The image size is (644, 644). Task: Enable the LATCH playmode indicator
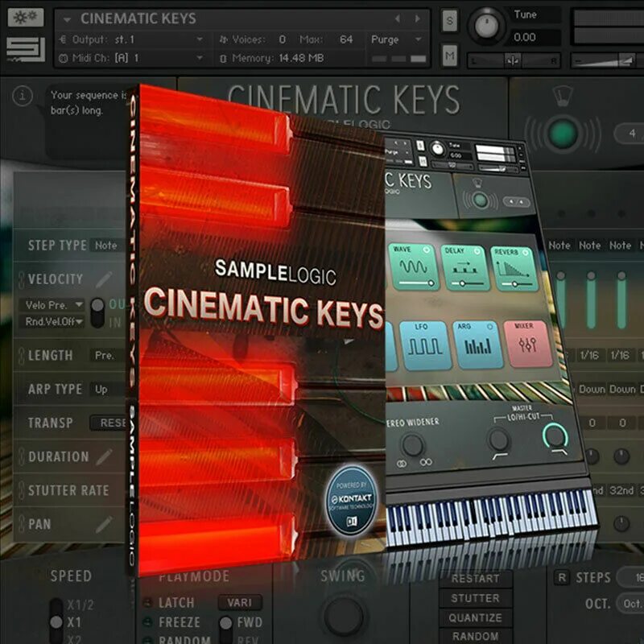pos(147,603)
